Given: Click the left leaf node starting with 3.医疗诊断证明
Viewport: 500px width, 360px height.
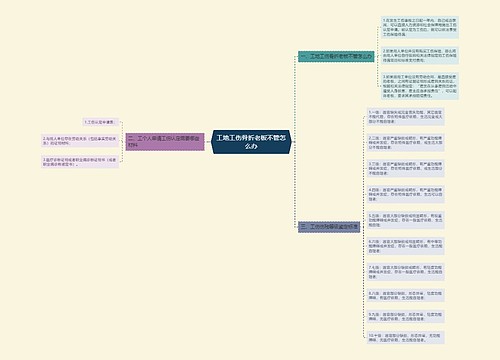Looking at the screenshot, I should (80, 162).
